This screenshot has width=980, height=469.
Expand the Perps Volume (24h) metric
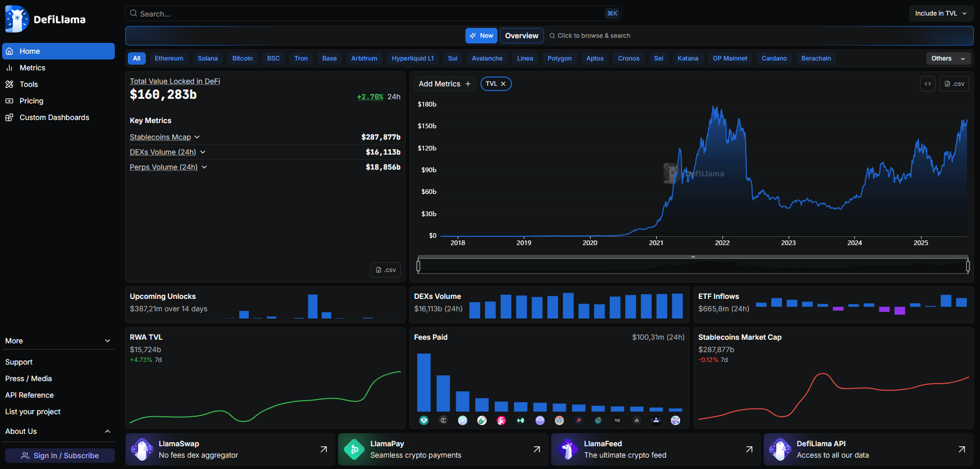(x=204, y=167)
